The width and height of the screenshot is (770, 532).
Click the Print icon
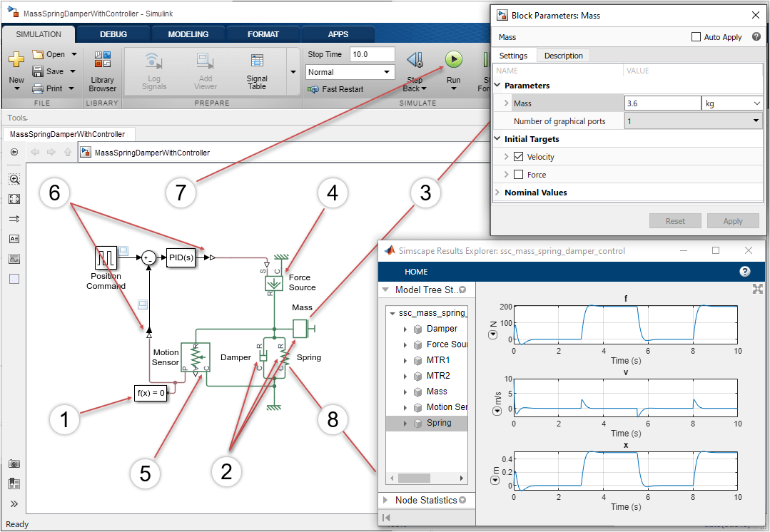(38, 89)
